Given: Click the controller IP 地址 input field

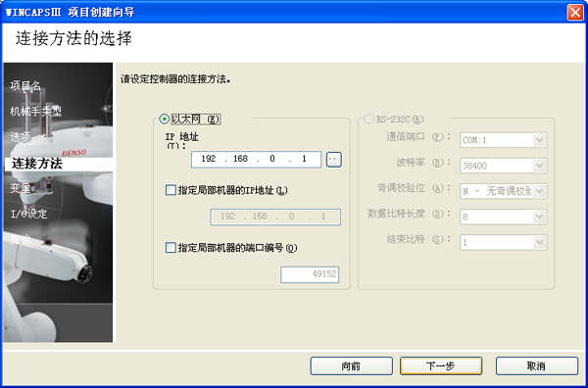Looking at the screenshot, I should [256, 160].
